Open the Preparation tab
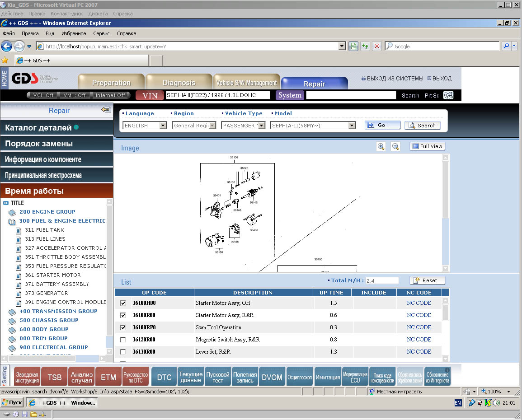Image resolution: width=522 pixels, height=420 pixels. pyautogui.click(x=111, y=83)
